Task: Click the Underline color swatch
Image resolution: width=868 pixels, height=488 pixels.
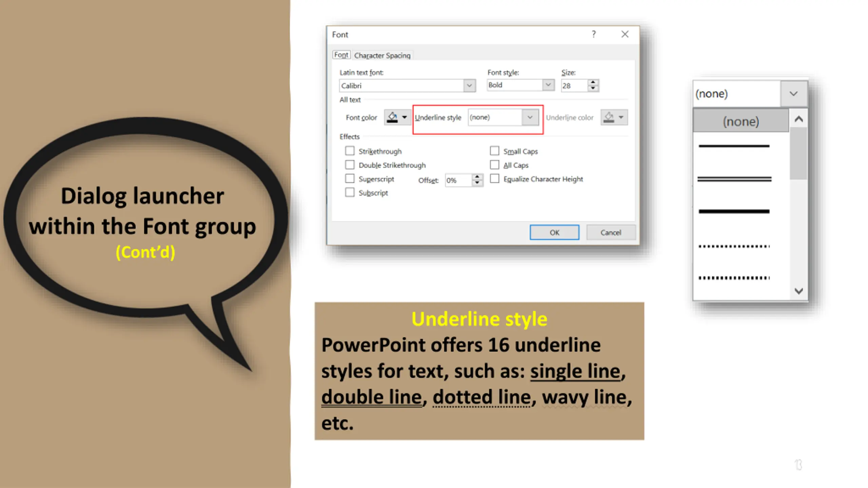Action: [x=609, y=117]
